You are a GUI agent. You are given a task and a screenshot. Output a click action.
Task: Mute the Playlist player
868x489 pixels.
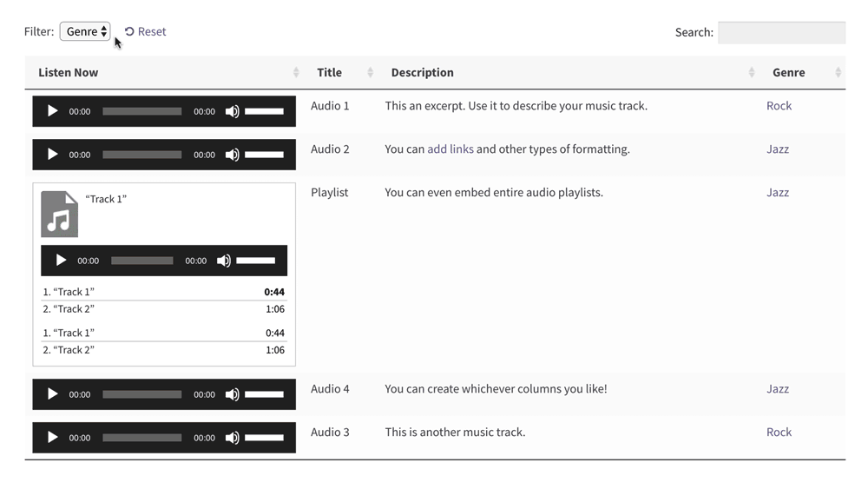click(x=224, y=261)
